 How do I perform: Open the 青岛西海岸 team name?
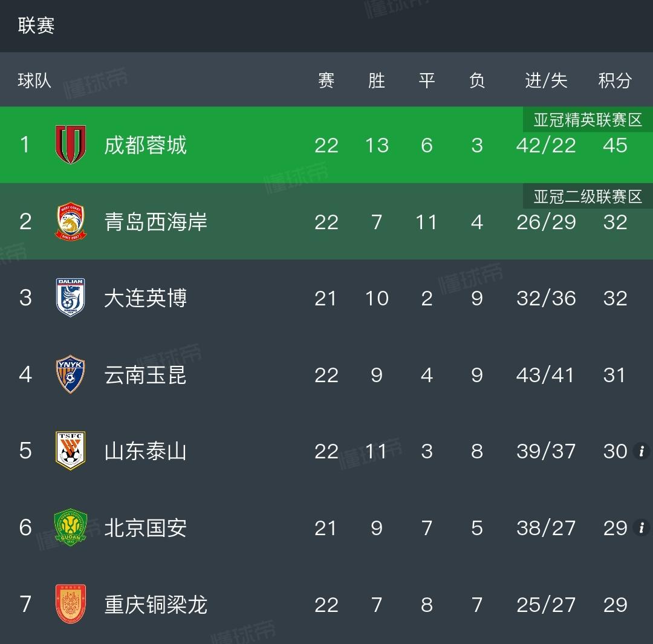point(156,221)
